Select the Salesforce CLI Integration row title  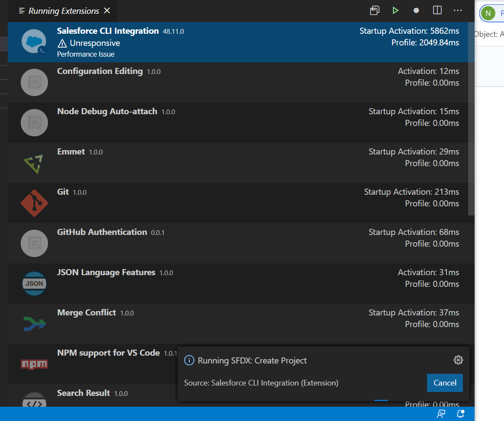coord(108,31)
